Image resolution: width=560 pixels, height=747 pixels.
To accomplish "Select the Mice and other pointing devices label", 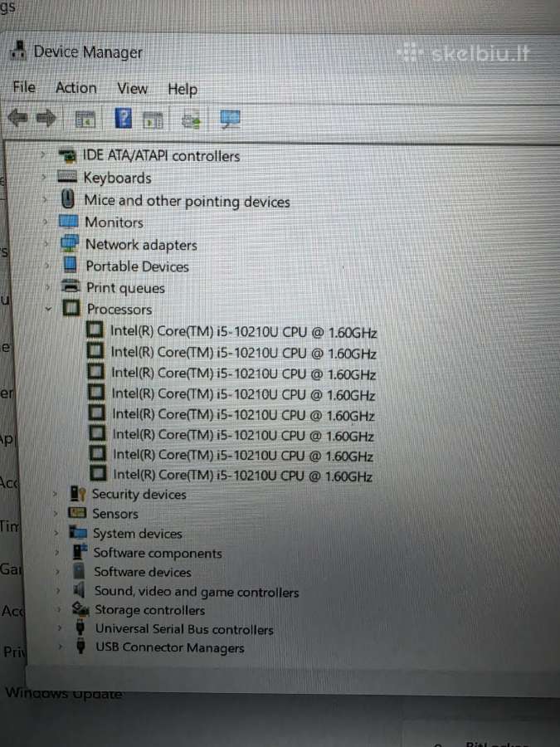I will pos(187,201).
